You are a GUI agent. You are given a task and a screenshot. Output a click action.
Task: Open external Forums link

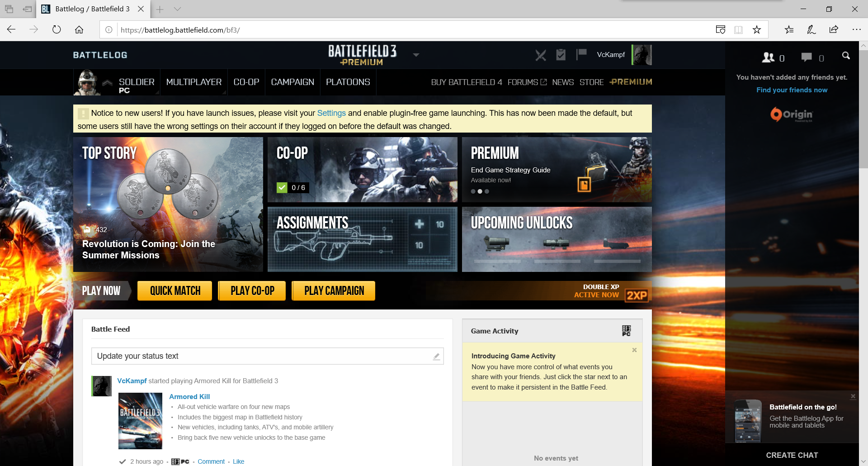527,82
